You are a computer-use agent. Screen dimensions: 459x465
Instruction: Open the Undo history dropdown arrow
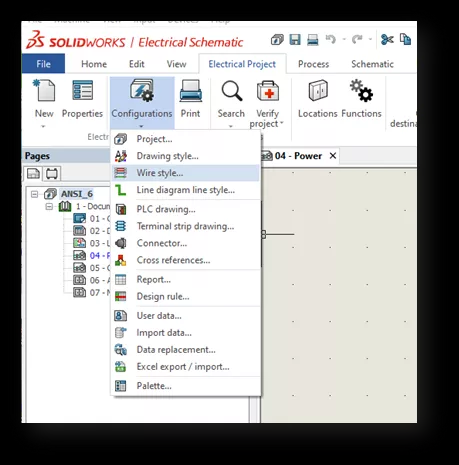tap(344, 40)
